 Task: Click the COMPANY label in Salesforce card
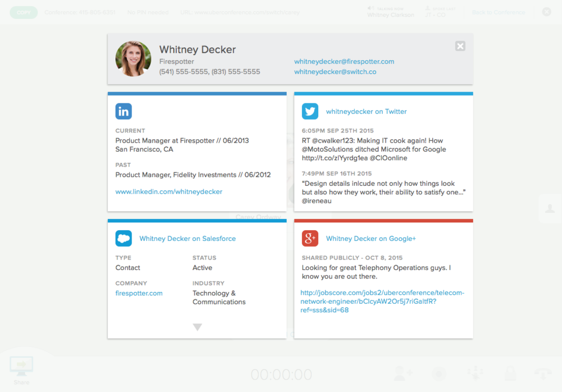(x=131, y=284)
